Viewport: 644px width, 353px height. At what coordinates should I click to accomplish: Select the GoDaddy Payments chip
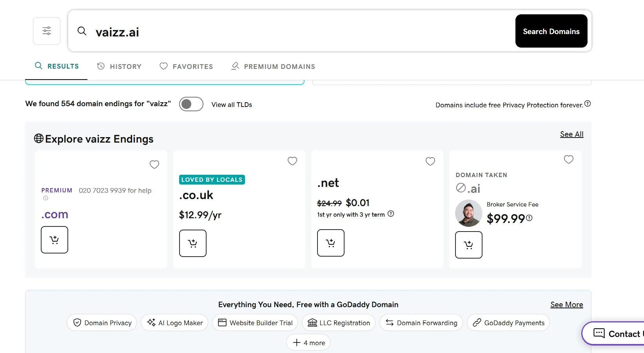coord(508,322)
